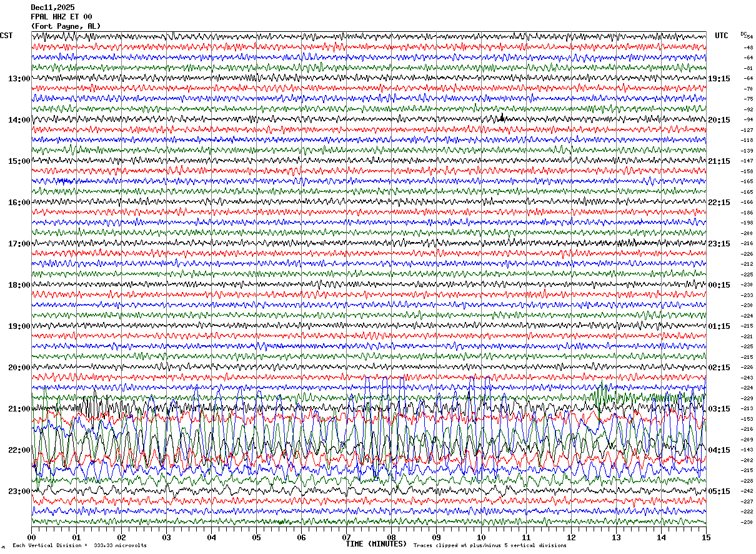
Task: Click the 23:15 UTC time label
Action: tap(719, 244)
